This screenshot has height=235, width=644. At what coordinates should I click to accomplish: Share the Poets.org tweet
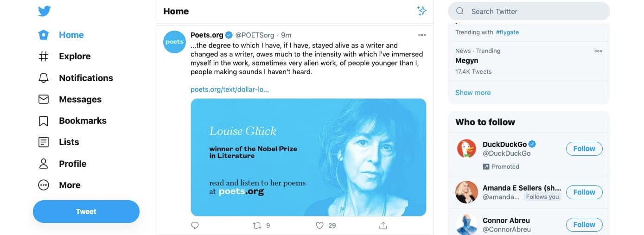[383, 226]
